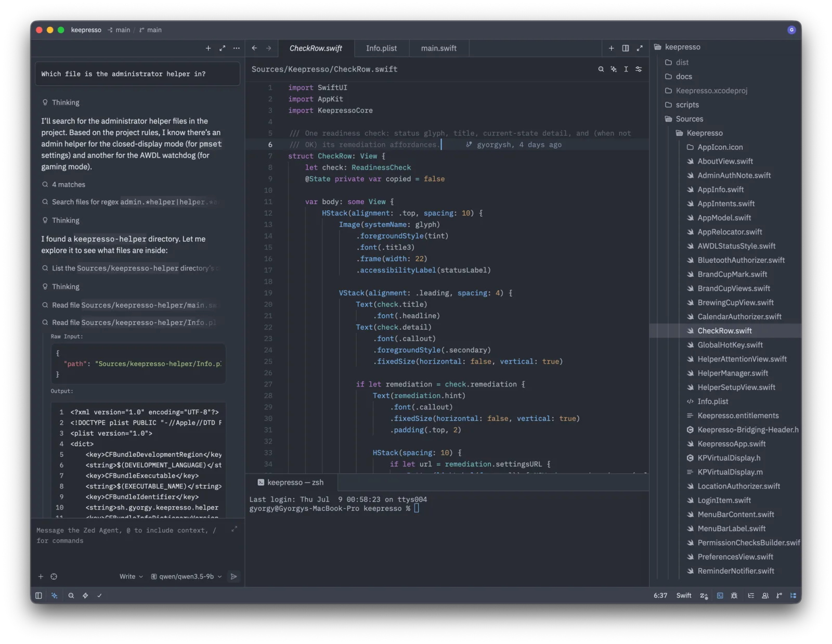This screenshot has width=832, height=644.
Task: Go back in editor navigation history
Action: (254, 48)
